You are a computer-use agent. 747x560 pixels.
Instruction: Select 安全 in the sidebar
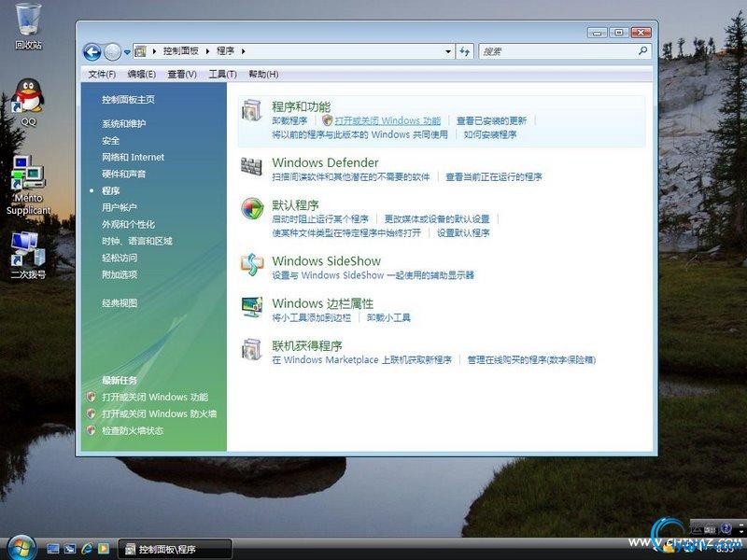tap(110, 141)
